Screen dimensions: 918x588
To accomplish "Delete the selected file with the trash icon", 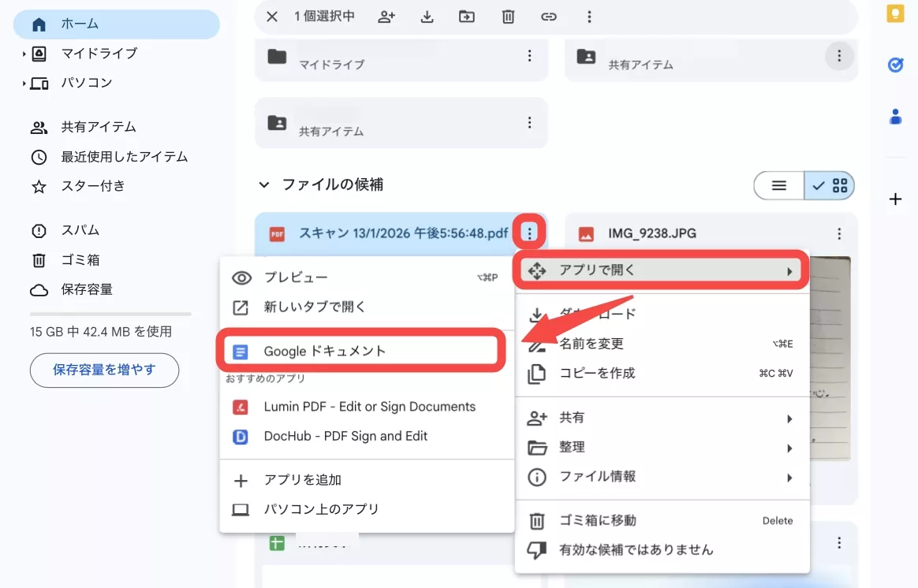I will [508, 17].
